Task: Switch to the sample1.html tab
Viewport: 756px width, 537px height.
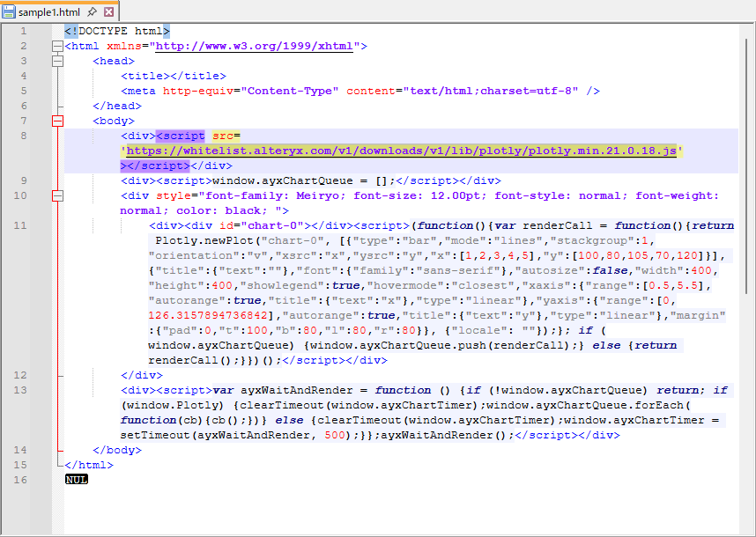Action: click(x=49, y=12)
